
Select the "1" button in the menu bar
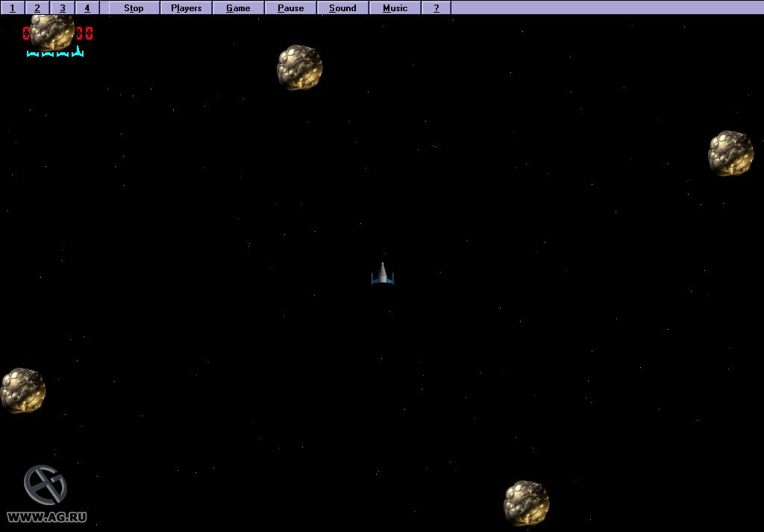coord(12,7)
